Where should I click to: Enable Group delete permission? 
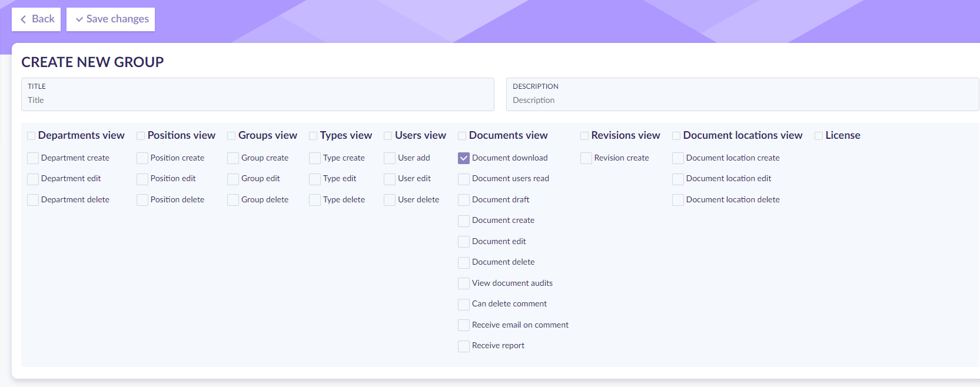pos(233,200)
